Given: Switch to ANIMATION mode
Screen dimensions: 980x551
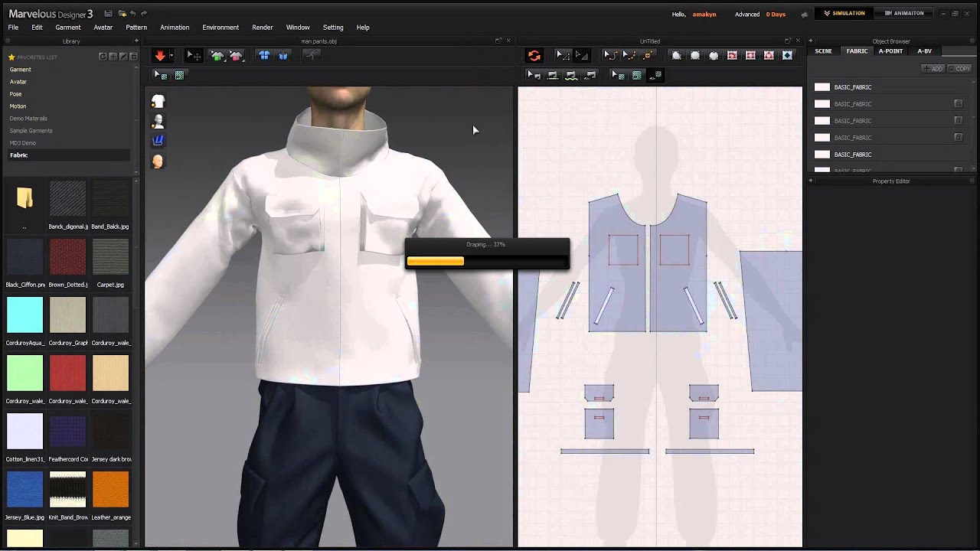Looking at the screenshot, I should pos(903,13).
